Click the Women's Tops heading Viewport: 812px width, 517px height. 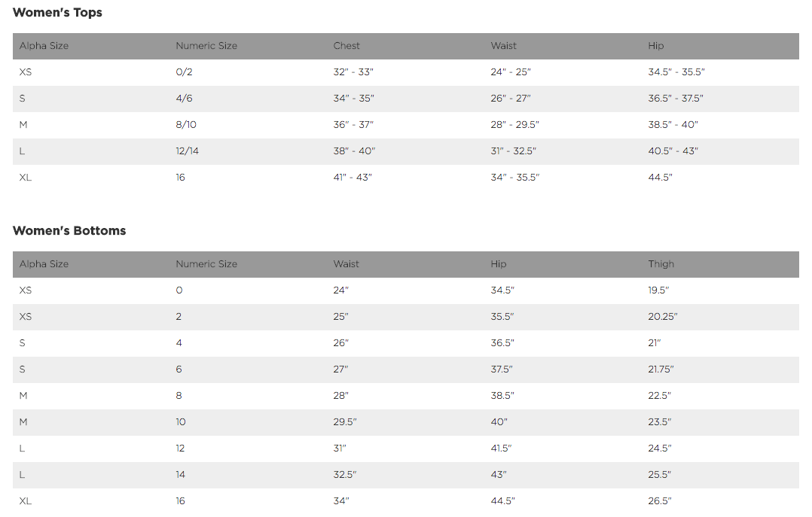click(57, 13)
